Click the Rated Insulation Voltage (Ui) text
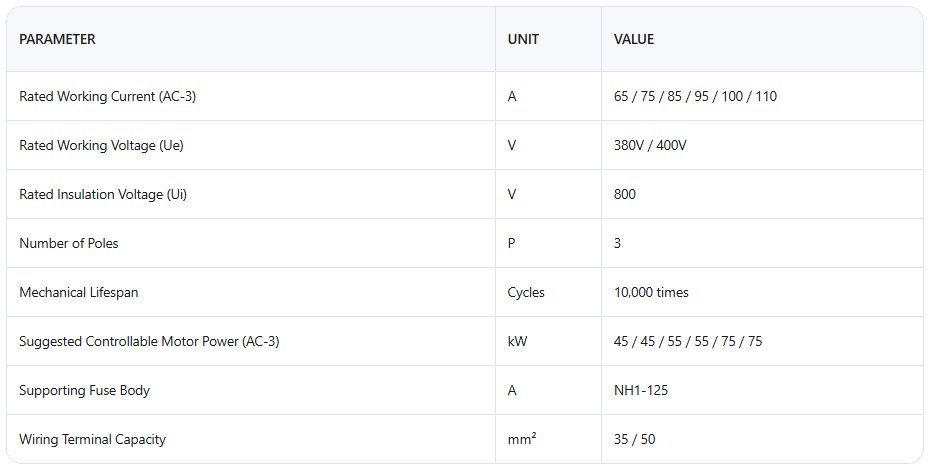This screenshot has height=468, width=931. 103,194
